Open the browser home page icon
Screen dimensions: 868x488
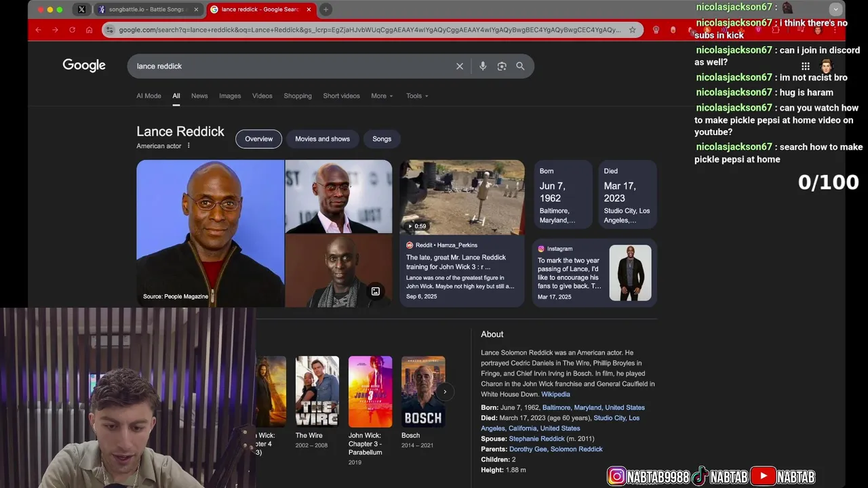click(89, 30)
